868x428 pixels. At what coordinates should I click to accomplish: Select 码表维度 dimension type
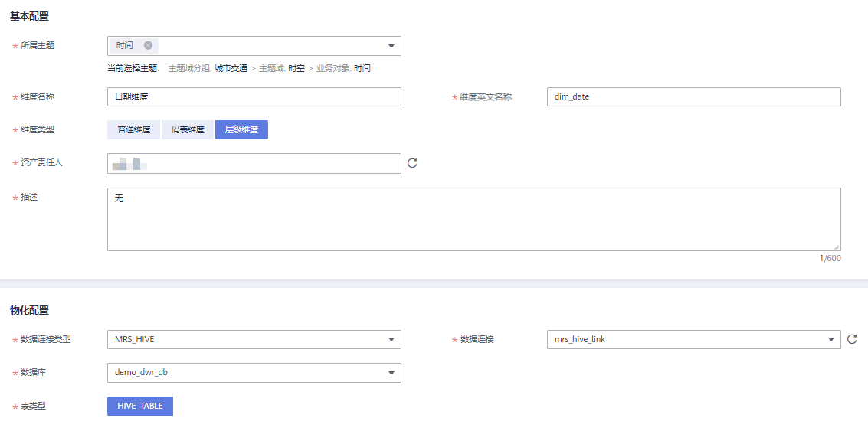click(188, 130)
